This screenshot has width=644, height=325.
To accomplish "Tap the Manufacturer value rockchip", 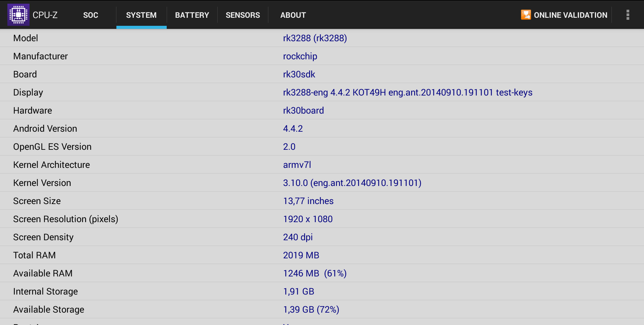I will click(x=300, y=56).
